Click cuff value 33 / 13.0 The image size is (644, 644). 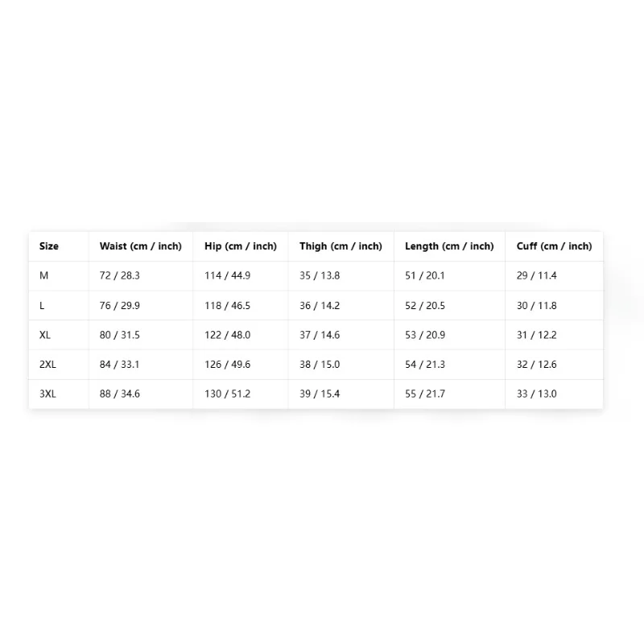coord(537,394)
